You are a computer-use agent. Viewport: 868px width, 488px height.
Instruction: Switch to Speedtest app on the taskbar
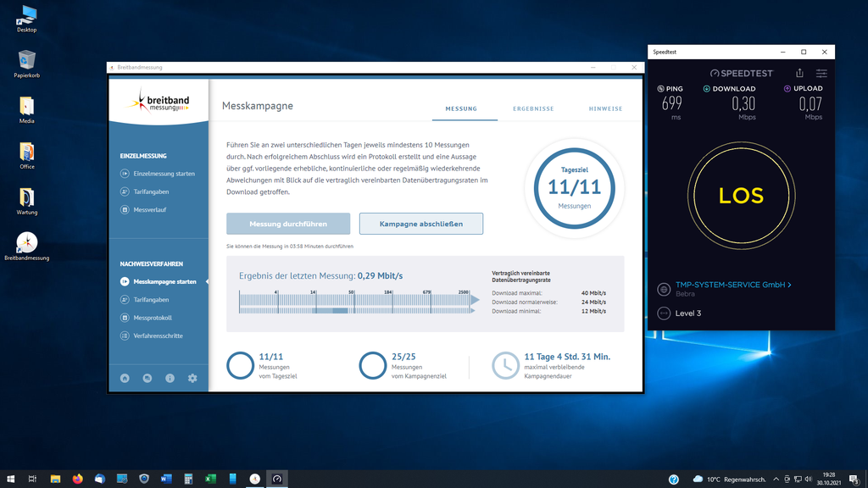277,479
